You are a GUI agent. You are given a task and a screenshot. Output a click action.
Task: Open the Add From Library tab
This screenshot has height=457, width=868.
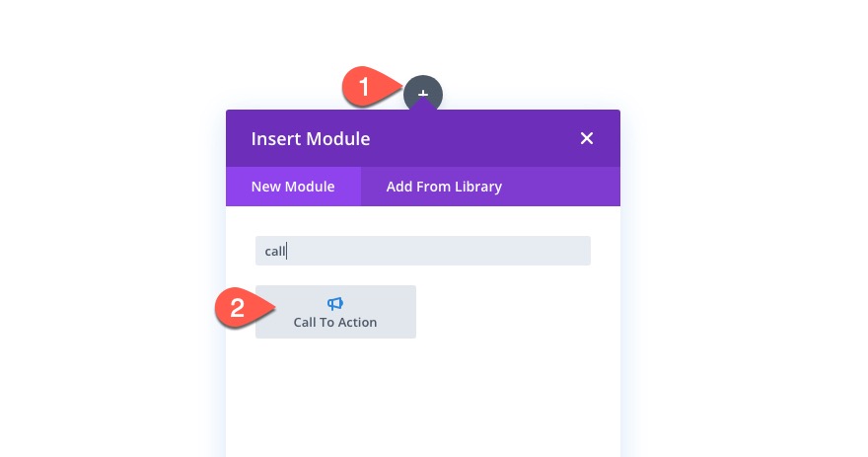[x=444, y=187]
